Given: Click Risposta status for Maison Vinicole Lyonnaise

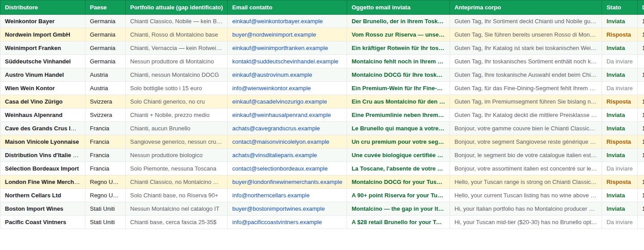Looking at the screenshot, I should 619,142.
